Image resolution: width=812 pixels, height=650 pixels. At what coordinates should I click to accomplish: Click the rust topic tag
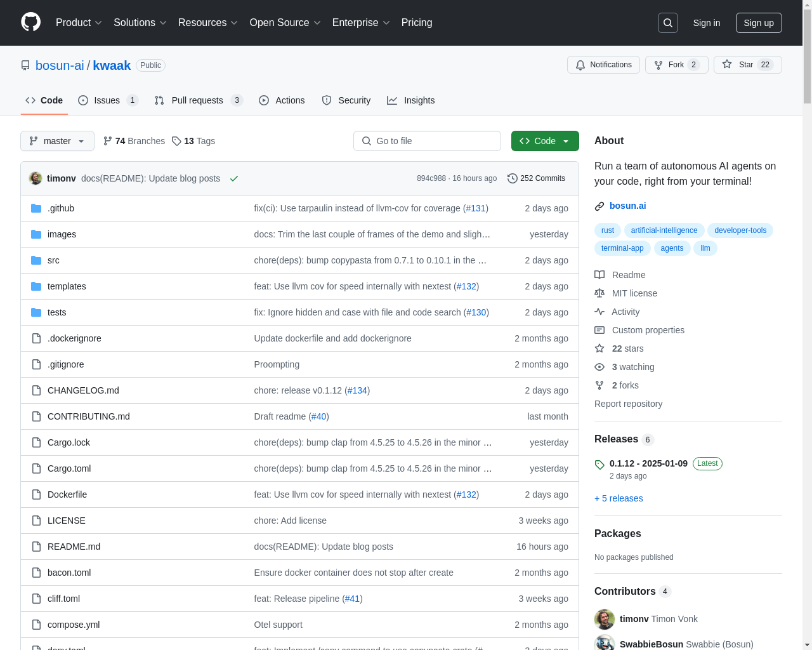click(608, 230)
